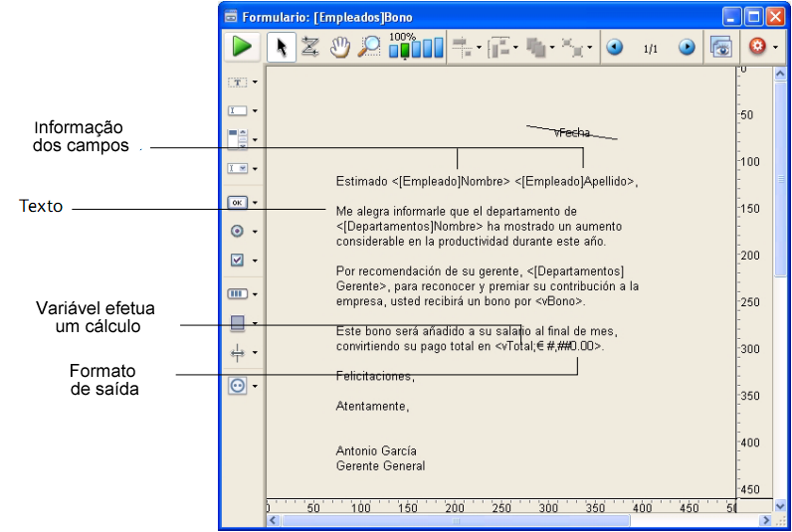Go to previous form page
This screenshot has width=792, height=532.
pos(615,47)
